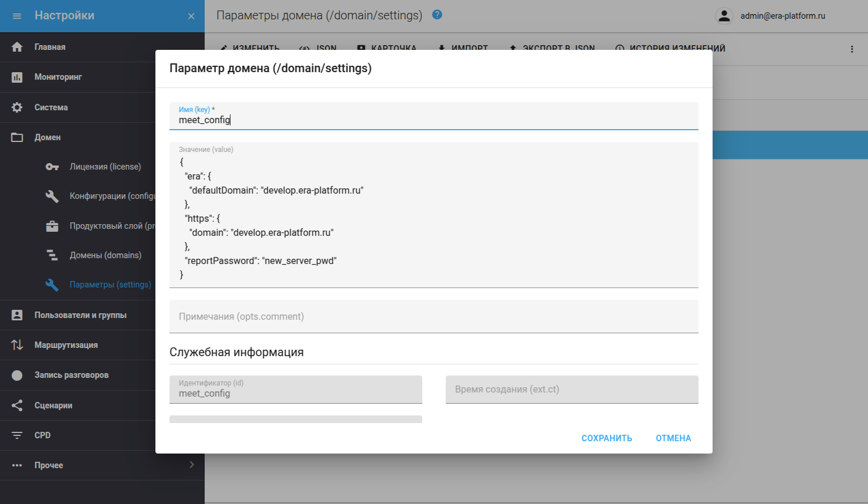Click the Мониторинг chart icon
The height and width of the screenshot is (504, 868).
pos(17,77)
